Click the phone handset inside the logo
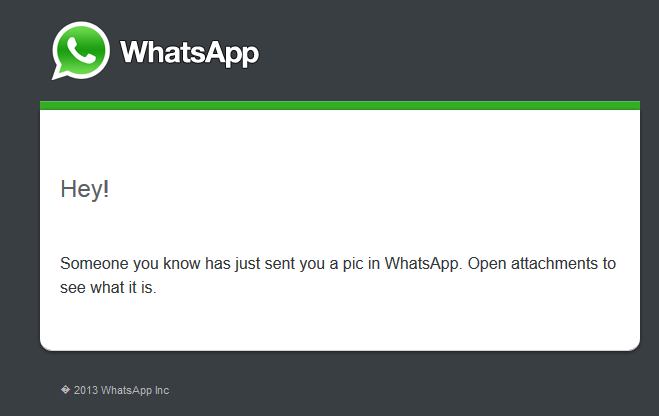The width and height of the screenshot is (659, 416). (82, 48)
